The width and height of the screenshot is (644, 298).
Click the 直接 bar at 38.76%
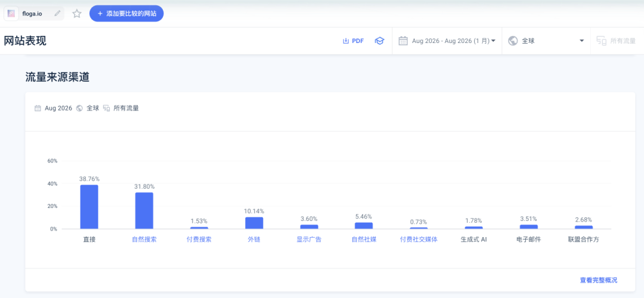pos(89,207)
